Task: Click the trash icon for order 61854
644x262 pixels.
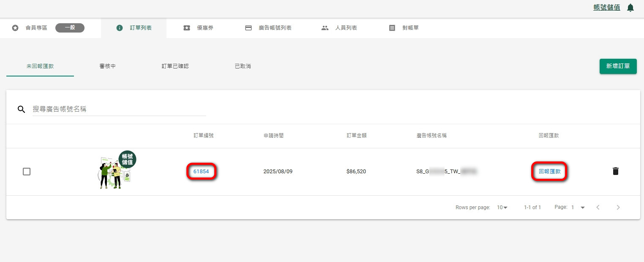Action: 616,171
